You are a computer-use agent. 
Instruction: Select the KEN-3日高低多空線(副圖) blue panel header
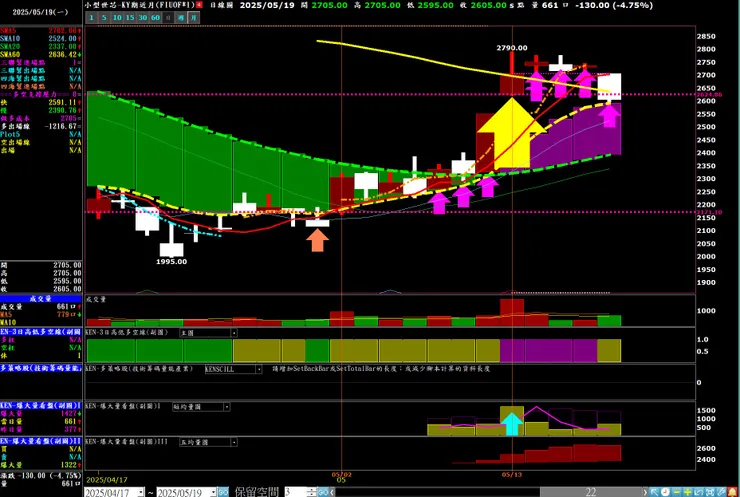tap(41, 332)
